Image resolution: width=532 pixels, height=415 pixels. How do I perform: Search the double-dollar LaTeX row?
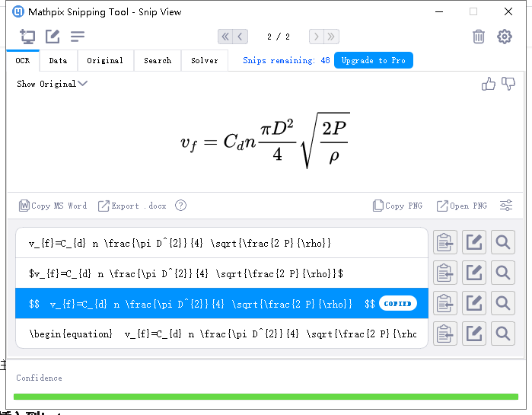click(x=503, y=303)
